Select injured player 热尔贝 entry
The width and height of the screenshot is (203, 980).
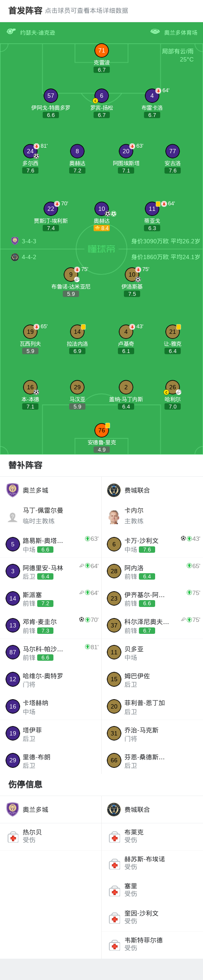click(51, 836)
